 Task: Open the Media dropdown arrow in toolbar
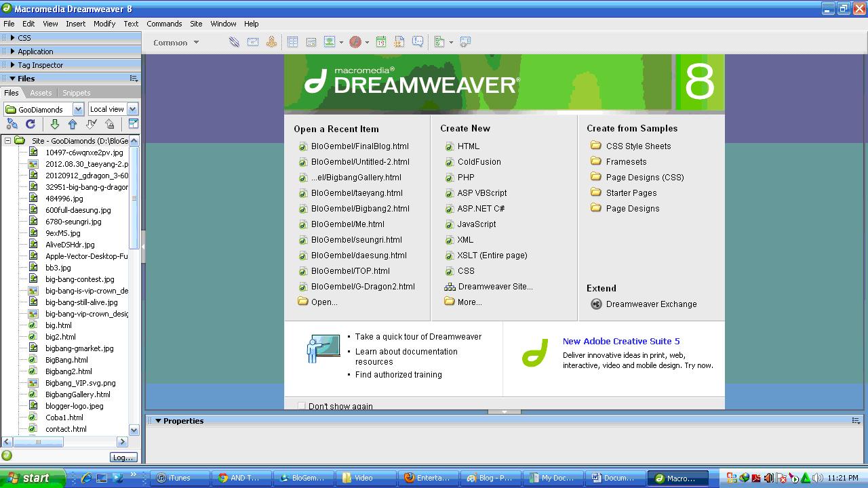(x=367, y=43)
